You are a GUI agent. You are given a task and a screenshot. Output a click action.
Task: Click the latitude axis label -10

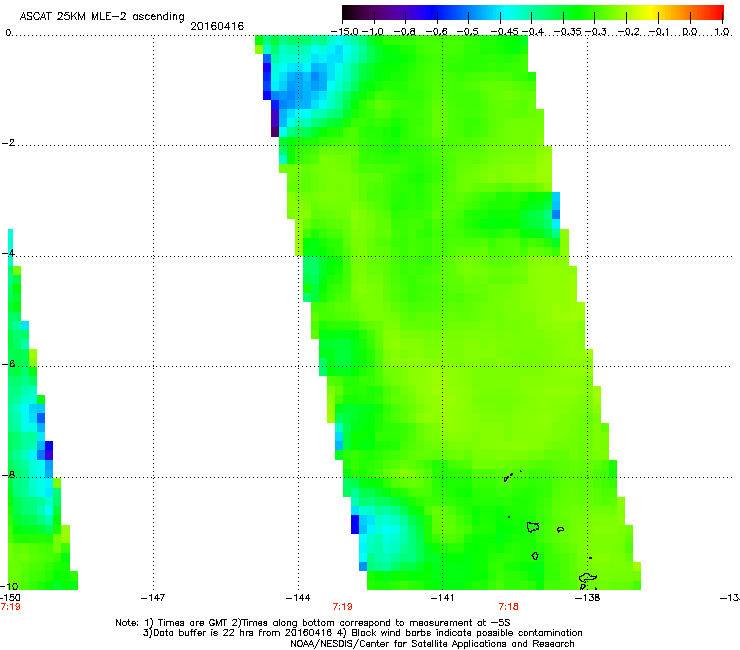tap(9, 586)
